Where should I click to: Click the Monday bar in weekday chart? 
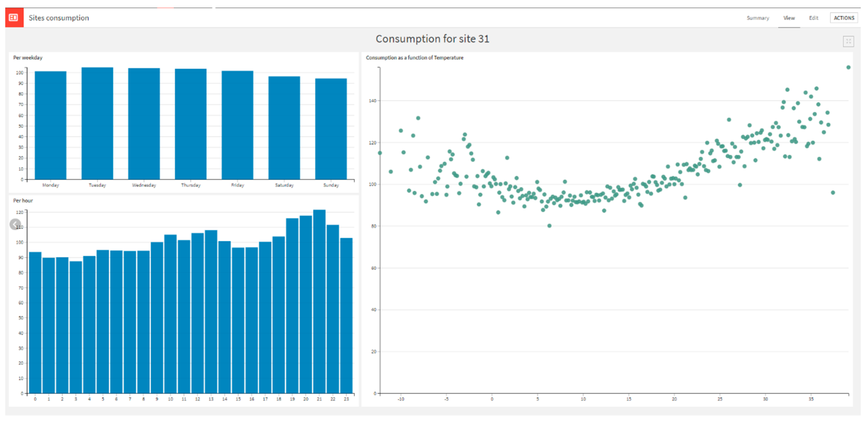click(51, 125)
